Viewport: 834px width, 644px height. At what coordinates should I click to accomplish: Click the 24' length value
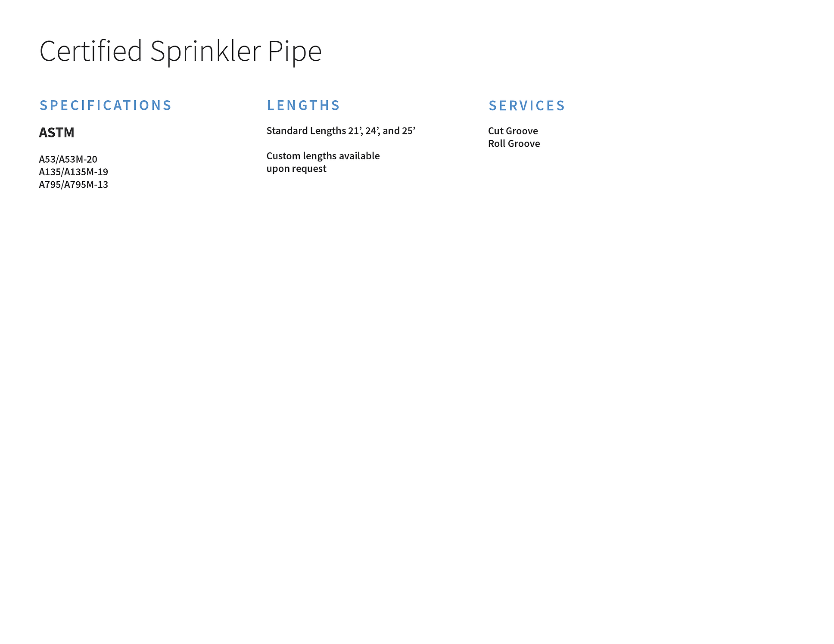(372, 131)
